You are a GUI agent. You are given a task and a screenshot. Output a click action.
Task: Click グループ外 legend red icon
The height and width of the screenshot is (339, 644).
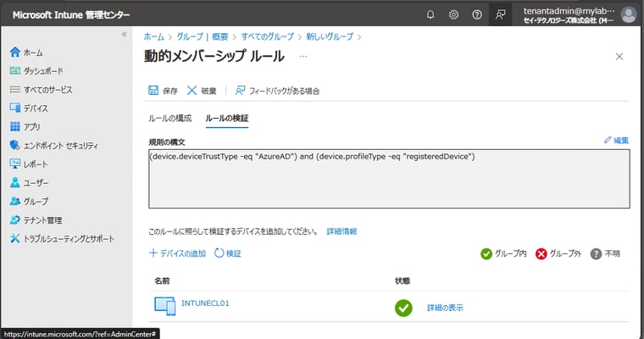click(x=541, y=254)
